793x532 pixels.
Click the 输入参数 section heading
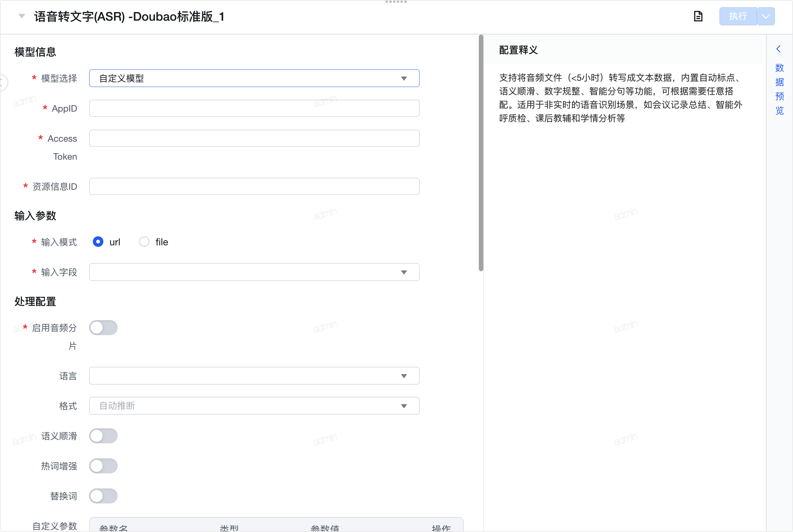pyautogui.click(x=35, y=216)
